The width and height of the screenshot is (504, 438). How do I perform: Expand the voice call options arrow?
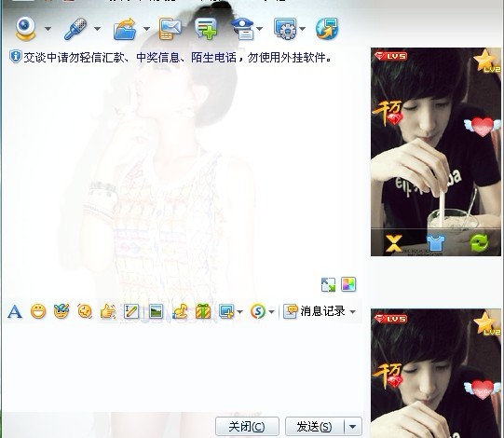pyautogui.click(x=97, y=29)
